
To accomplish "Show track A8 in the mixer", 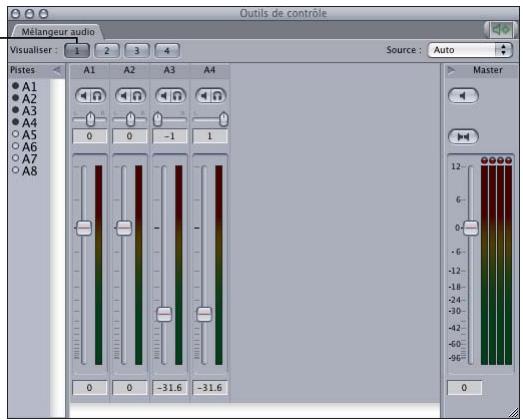I will 15,170.
